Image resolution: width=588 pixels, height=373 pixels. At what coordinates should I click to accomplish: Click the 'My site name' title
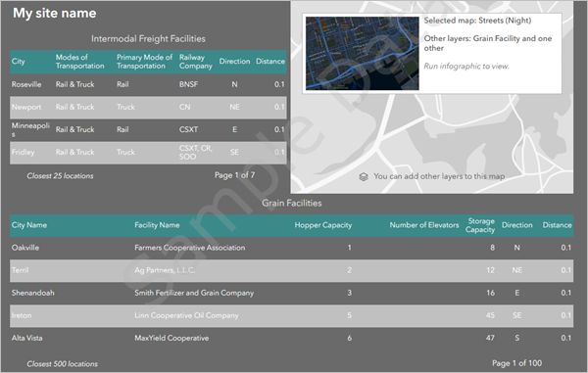point(55,13)
